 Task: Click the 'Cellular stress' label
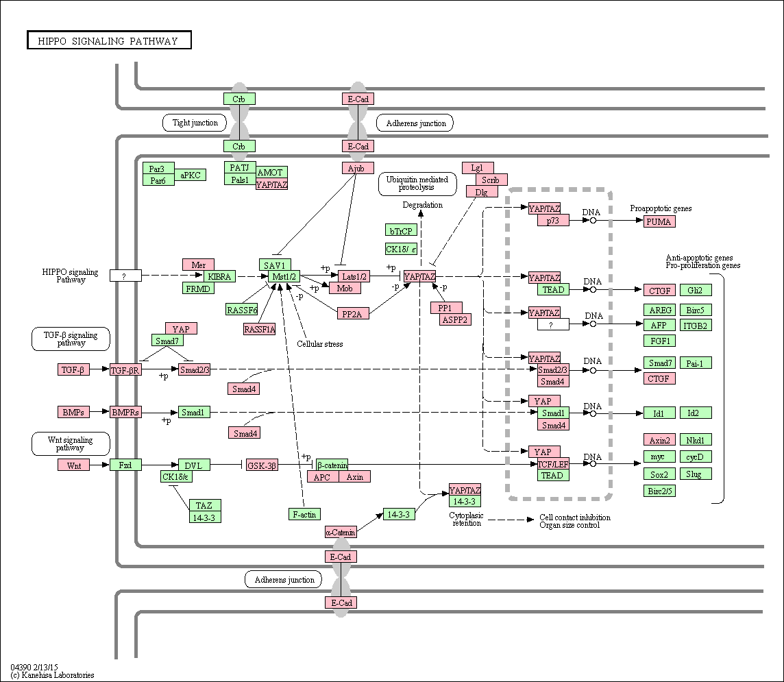320,344
